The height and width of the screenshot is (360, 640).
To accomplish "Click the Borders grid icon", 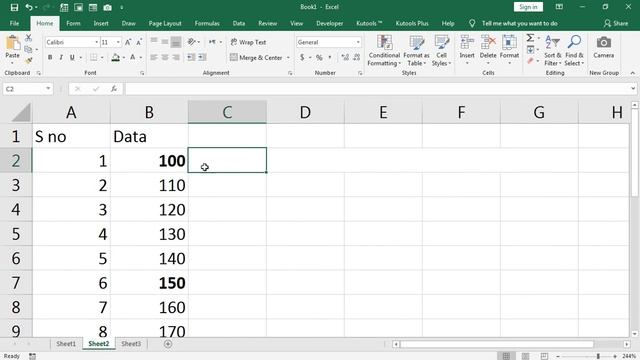I will click(x=93, y=58).
